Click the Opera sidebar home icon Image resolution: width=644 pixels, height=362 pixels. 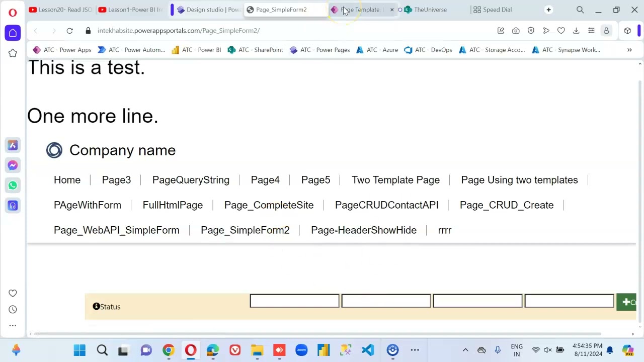pyautogui.click(x=13, y=33)
